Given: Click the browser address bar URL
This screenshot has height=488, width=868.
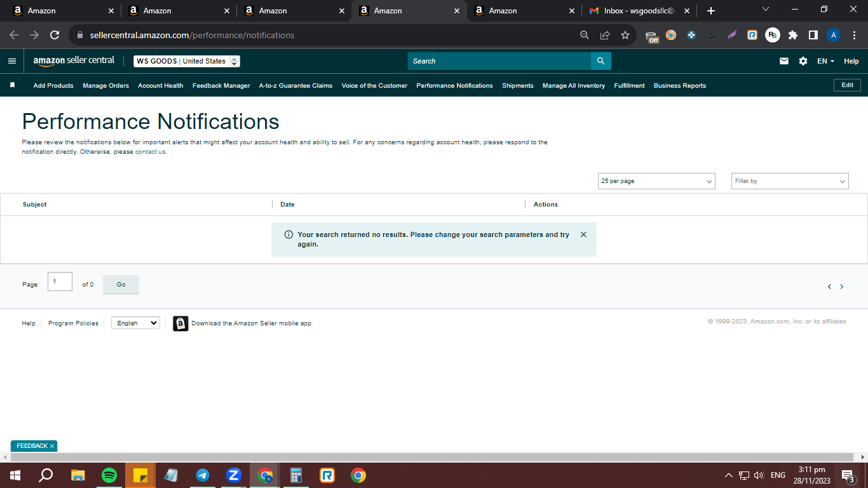Looking at the screenshot, I should click(x=192, y=35).
